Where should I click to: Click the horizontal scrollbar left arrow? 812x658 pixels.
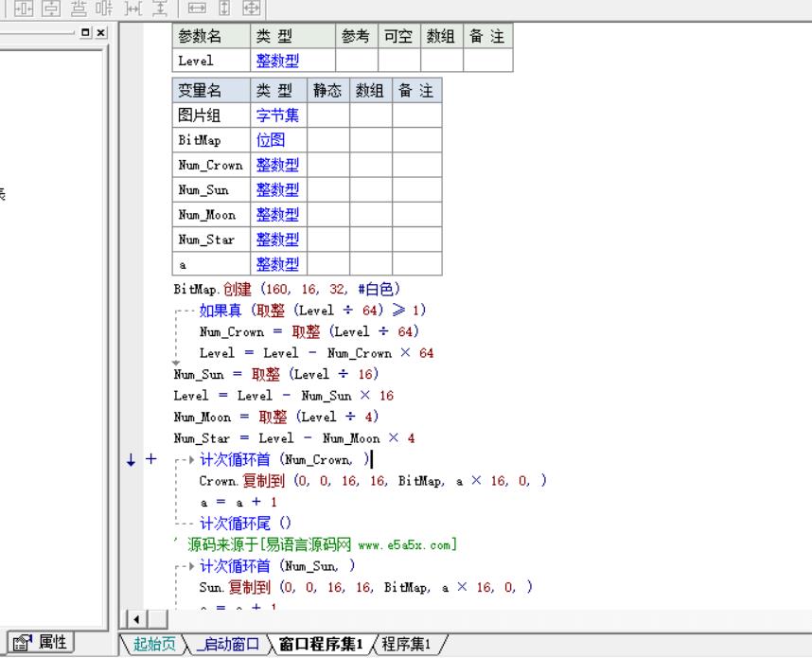pos(136,619)
